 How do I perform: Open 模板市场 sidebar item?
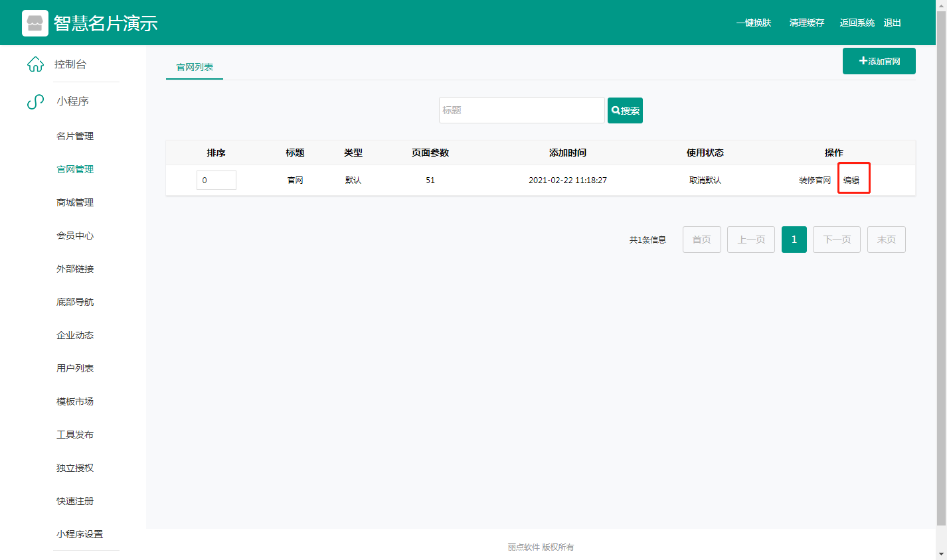point(75,401)
